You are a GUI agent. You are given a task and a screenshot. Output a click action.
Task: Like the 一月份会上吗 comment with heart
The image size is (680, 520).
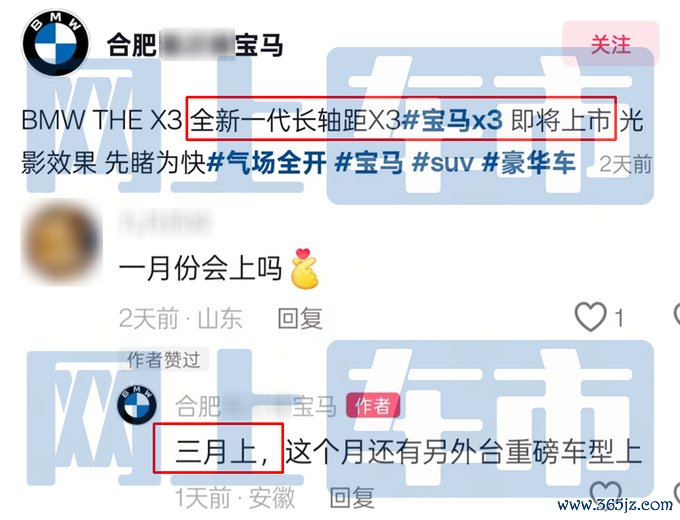coord(591,317)
